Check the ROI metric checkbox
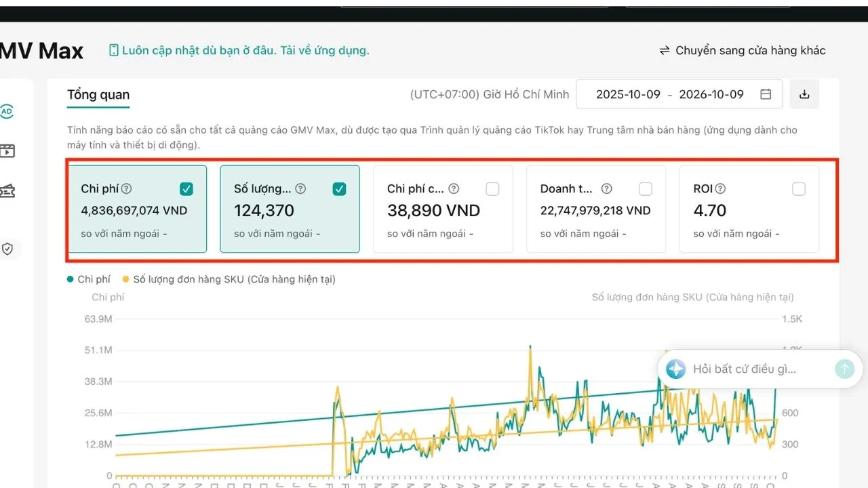 (799, 189)
